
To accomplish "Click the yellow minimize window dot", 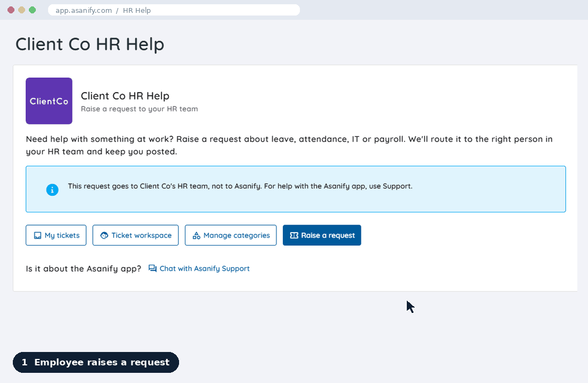I will pyautogui.click(x=22, y=10).
